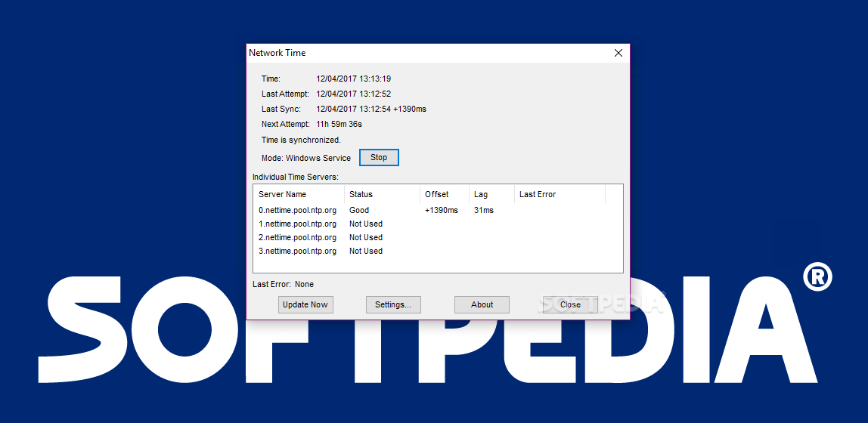Click the Time value 12/04/2017 13:13:19
This screenshot has height=423, width=868.
354,79
